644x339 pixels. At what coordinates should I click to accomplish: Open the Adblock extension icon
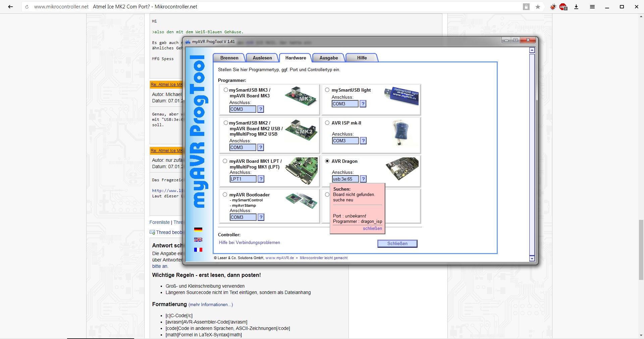[x=563, y=7]
